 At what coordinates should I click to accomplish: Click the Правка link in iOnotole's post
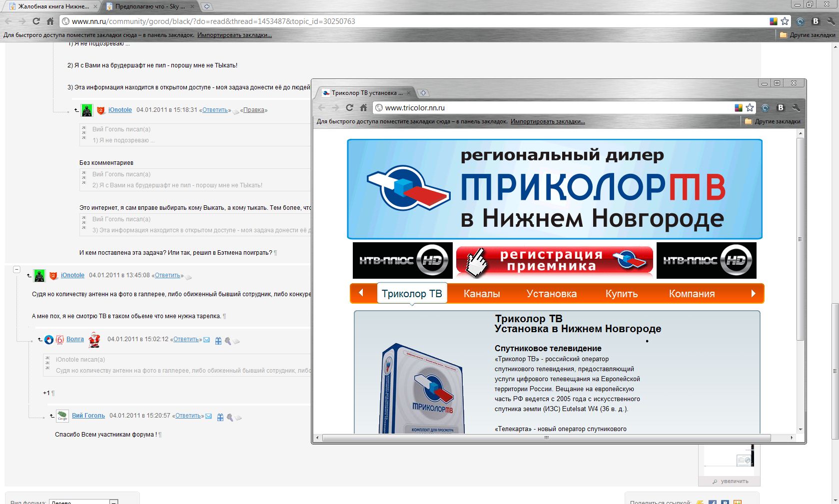coord(254,110)
